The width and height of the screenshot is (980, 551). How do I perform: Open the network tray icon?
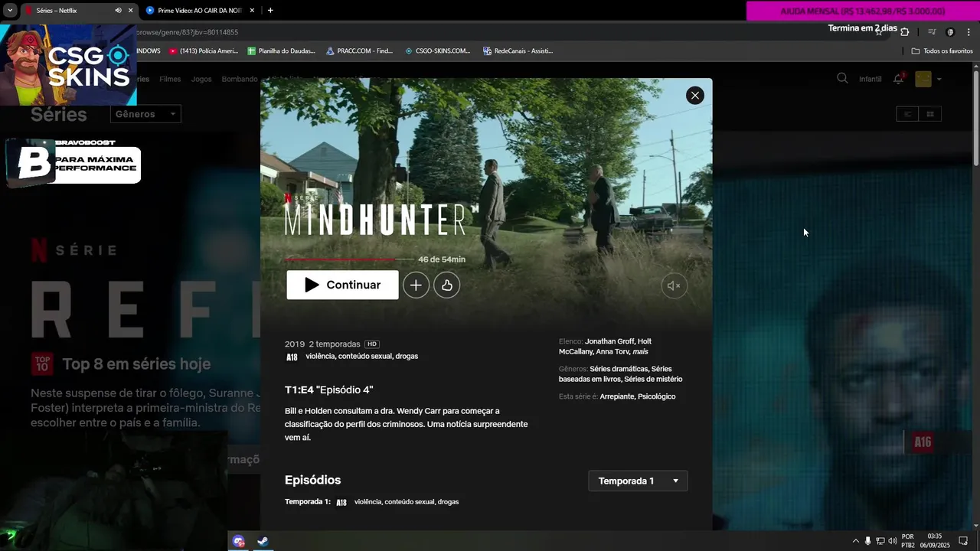[x=880, y=541]
